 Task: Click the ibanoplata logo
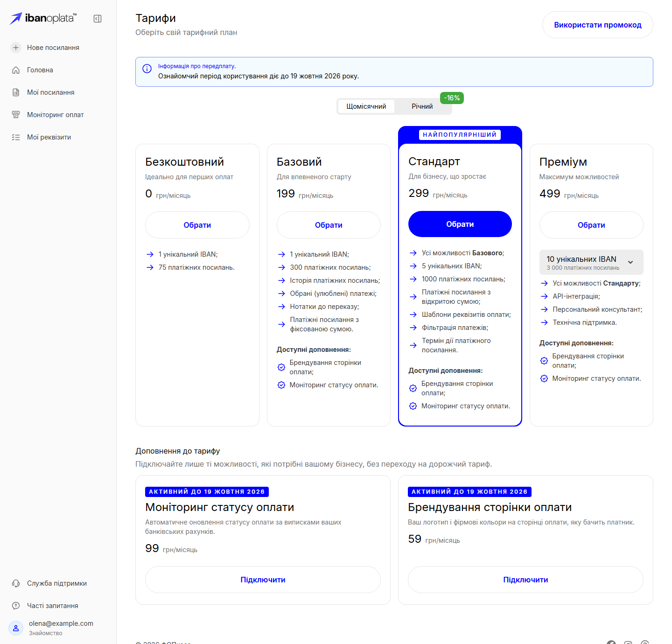(x=43, y=18)
